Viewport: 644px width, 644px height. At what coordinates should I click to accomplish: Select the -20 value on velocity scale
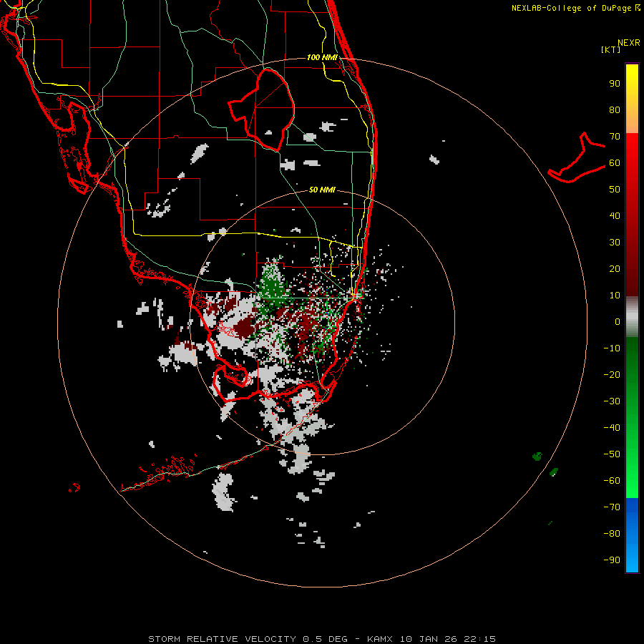coord(612,375)
